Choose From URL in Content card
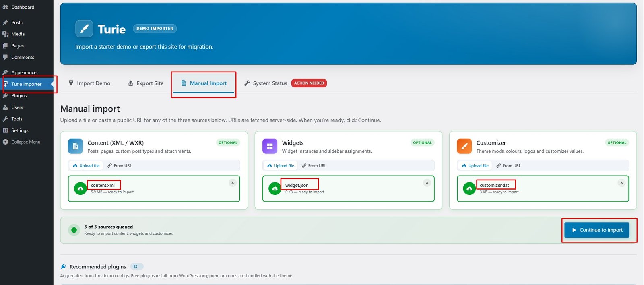644x285 pixels. (x=120, y=166)
